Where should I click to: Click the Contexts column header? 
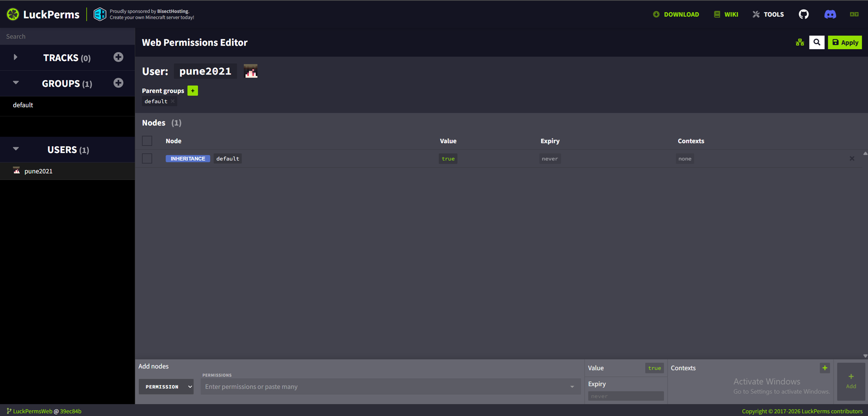[x=691, y=141]
